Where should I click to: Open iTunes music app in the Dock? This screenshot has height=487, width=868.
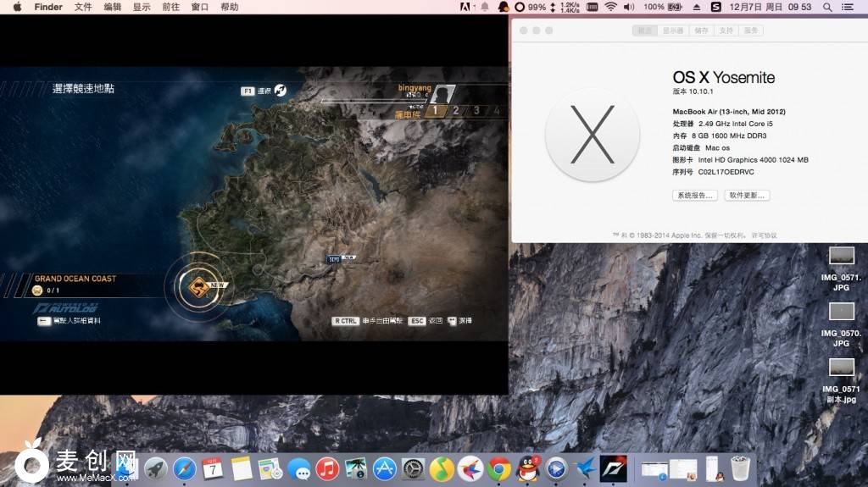pyautogui.click(x=327, y=468)
